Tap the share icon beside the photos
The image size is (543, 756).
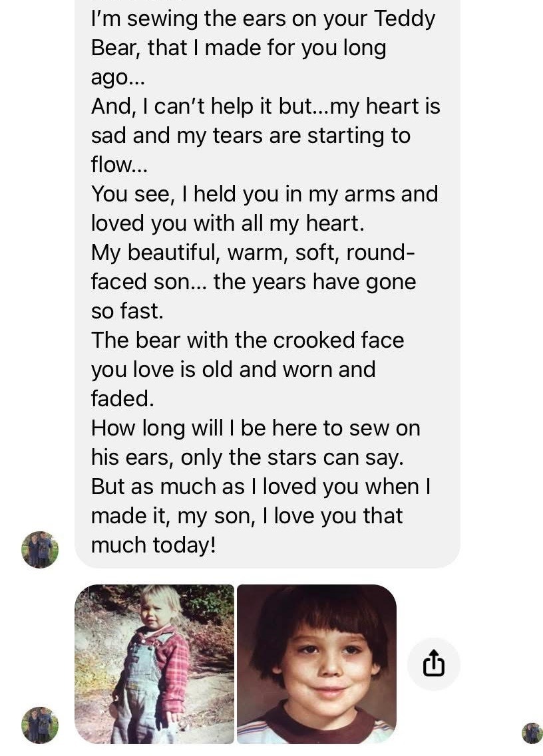(433, 664)
